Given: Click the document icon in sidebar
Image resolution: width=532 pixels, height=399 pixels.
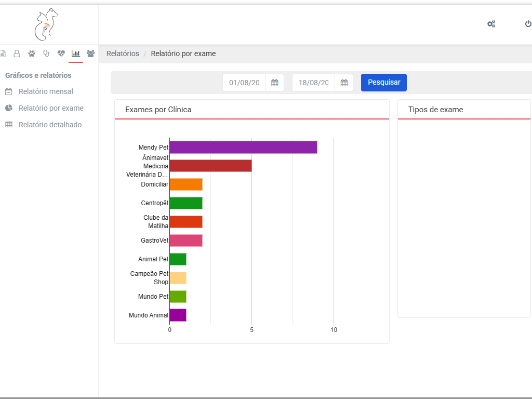Looking at the screenshot, I should coord(3,54).
